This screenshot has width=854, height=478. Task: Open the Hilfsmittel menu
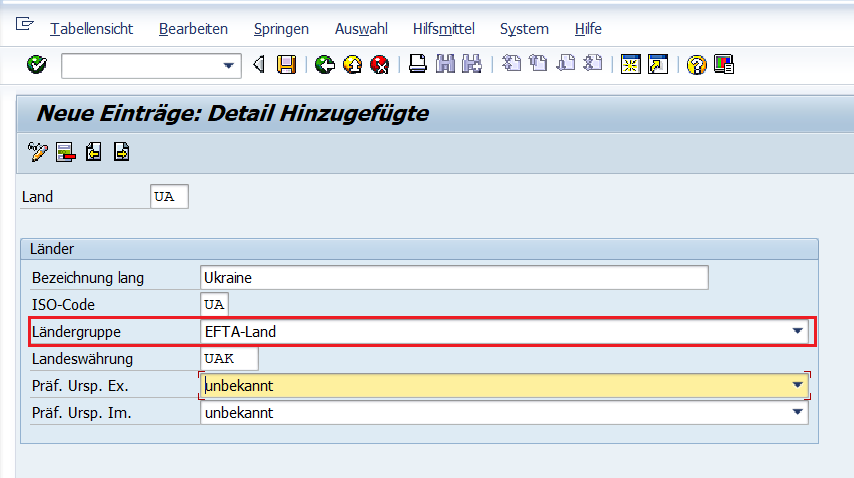pos(443,29)
